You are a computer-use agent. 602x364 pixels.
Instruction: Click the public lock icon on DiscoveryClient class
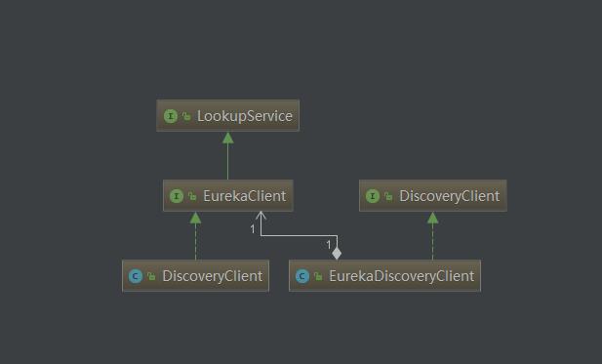click(x=151, y=276)
